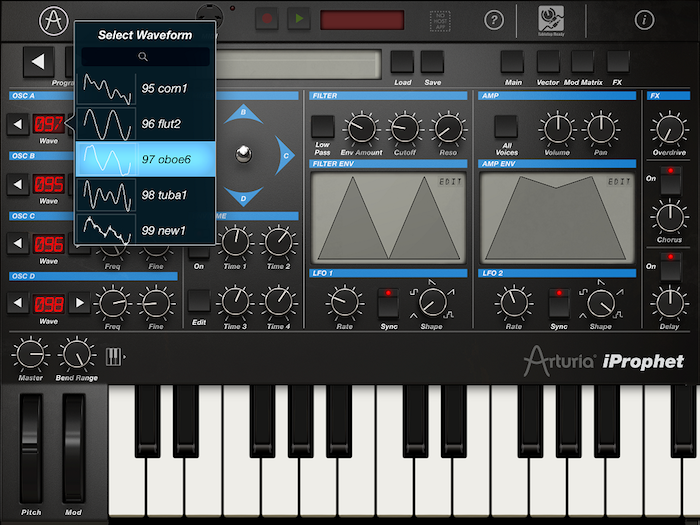Open the info icon
Screen dimensions: 700x525
pos(644,20)
